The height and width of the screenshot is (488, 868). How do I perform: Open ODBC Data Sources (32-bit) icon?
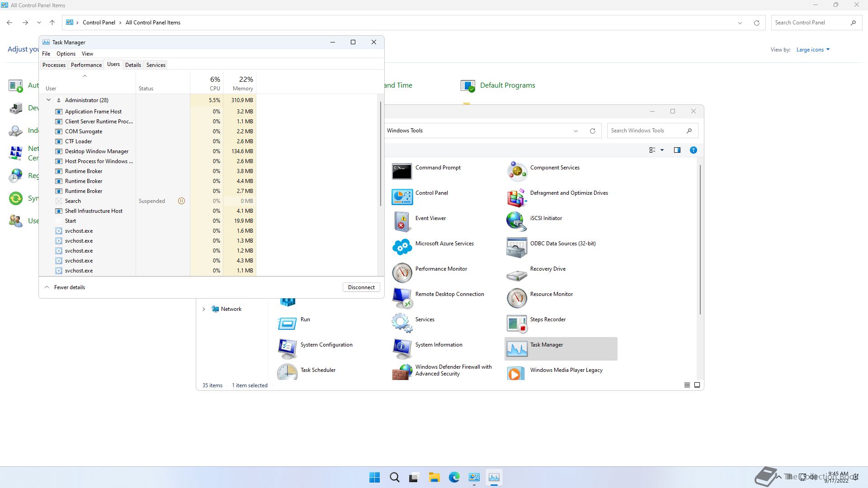point(517,247)
